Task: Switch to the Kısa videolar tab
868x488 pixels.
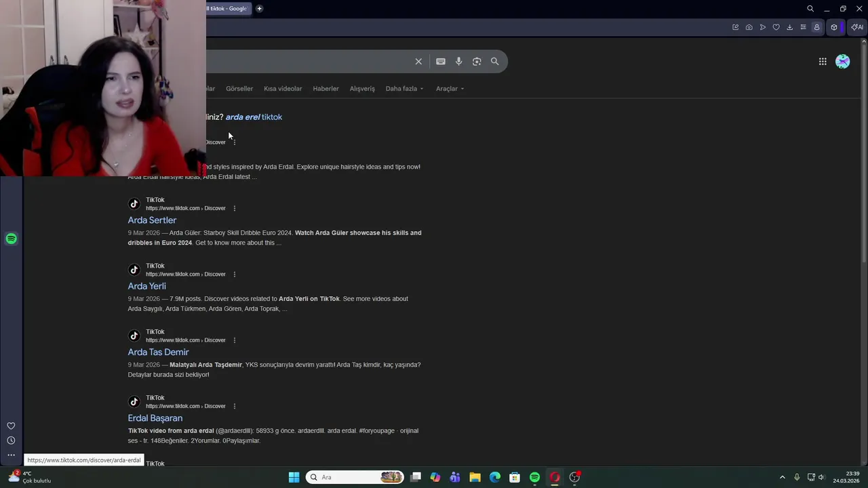Action: point(283,89)
